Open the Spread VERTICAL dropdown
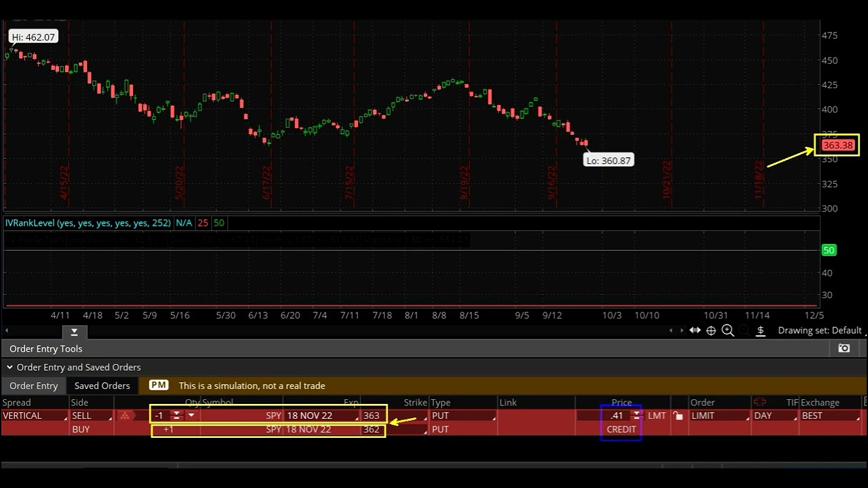Screen dimensions: 868x488 (x=35, y=415)
